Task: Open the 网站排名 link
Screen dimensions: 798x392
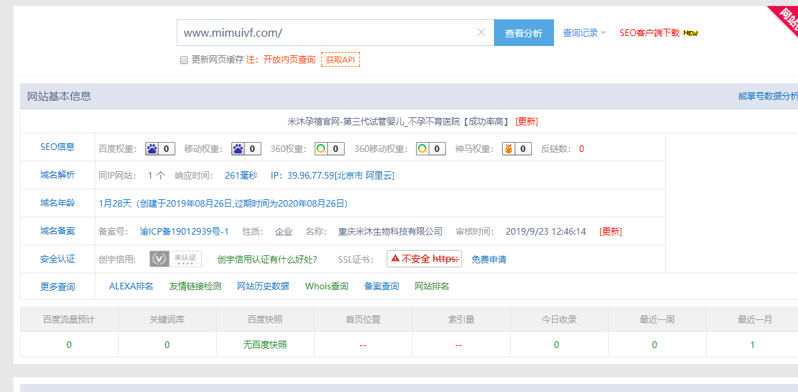Action: [x=432, y=286]
